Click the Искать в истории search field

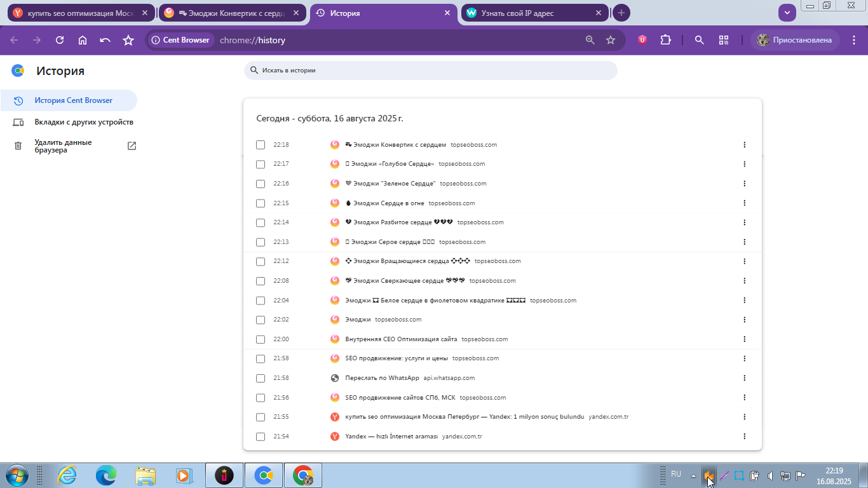point(430,71)
